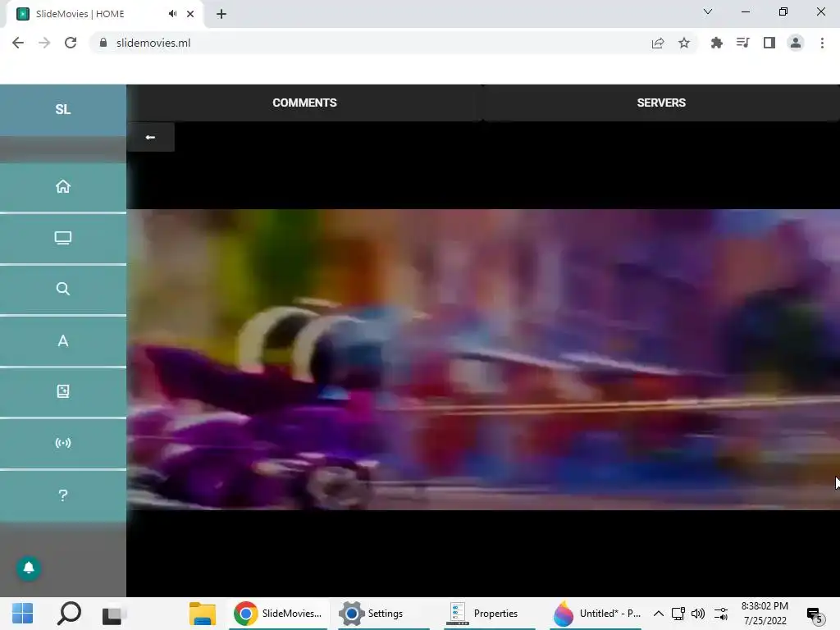The height and width of the screenshot is (630, 840).
Task: Switch to Properties taskbar window
Action: (x=489, y=614)
